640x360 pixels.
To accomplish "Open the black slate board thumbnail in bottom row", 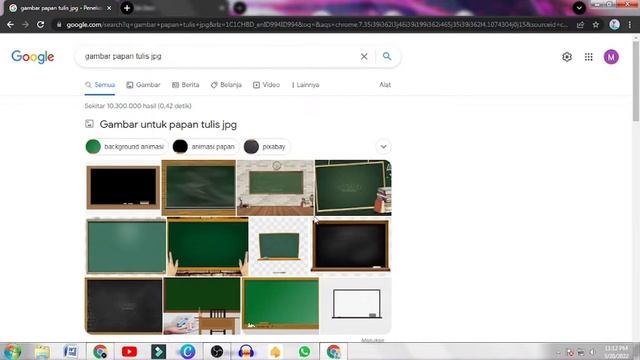I will click(x=124, y=306).
